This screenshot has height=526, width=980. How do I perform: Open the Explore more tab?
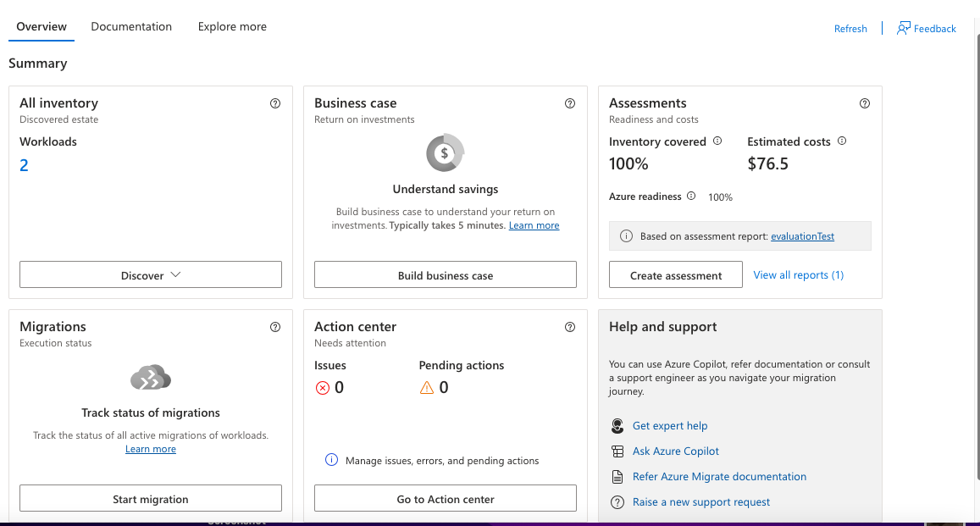(x=232, y=27)
